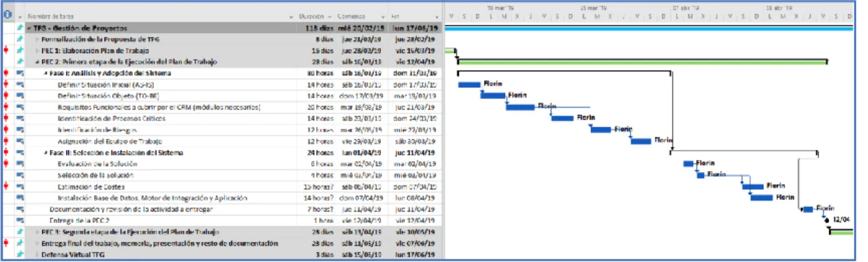Click the task mode pin for Formalización de la Propuesta
The width and height of the screenshot is (868, 262).
(19, 39)
